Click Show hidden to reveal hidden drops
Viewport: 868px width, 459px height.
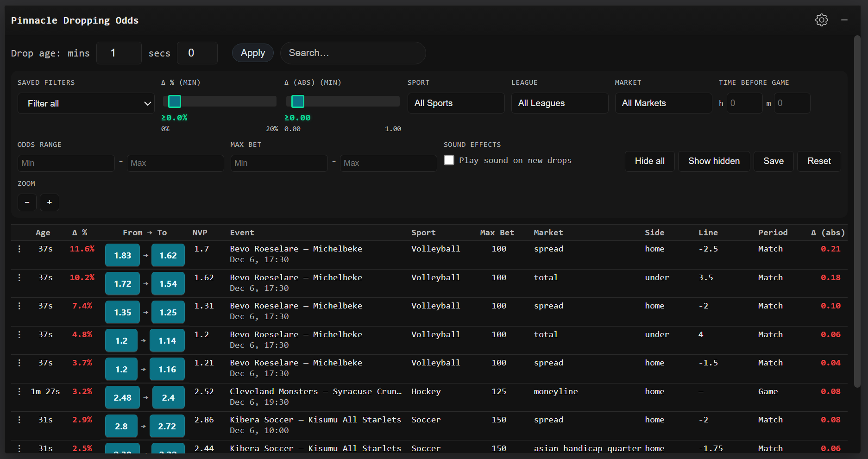[x=714, y=161]
